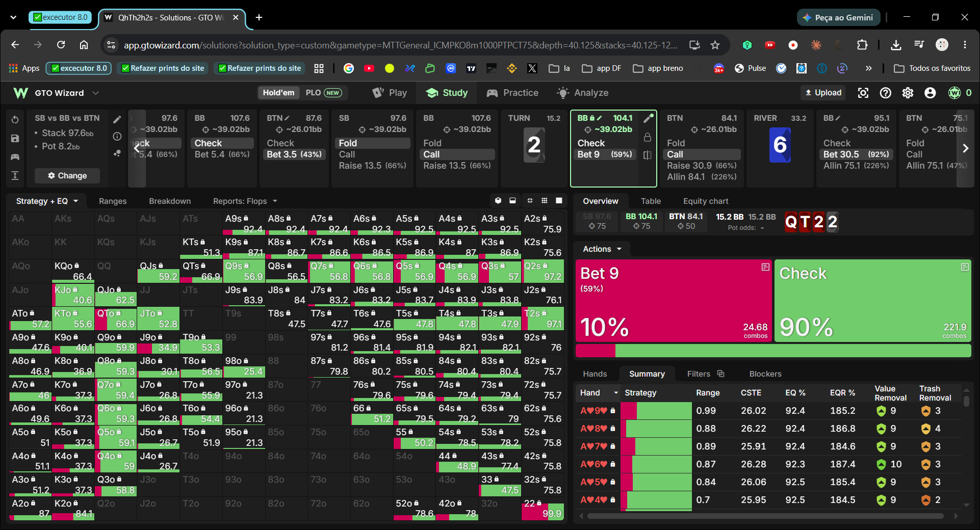
Task: Open the Hand column sort dropdown
Action: click(616, 393)
